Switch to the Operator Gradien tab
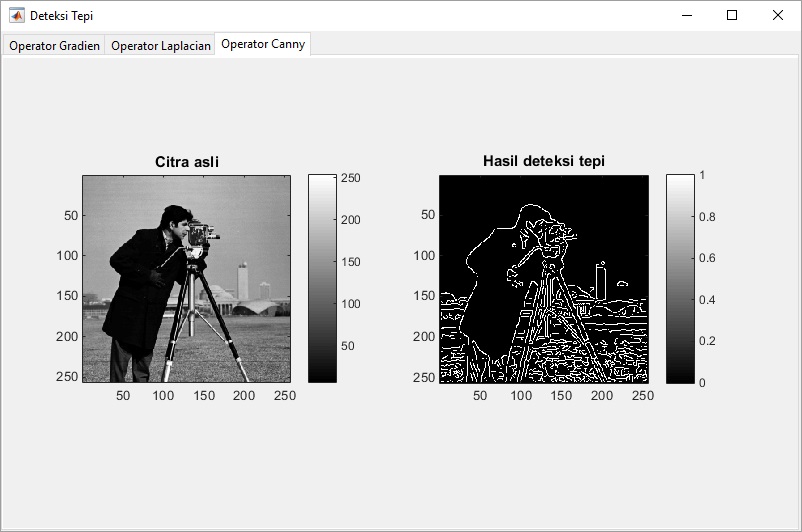The width and height of the screenshot is (802, 532). [54, 46]
